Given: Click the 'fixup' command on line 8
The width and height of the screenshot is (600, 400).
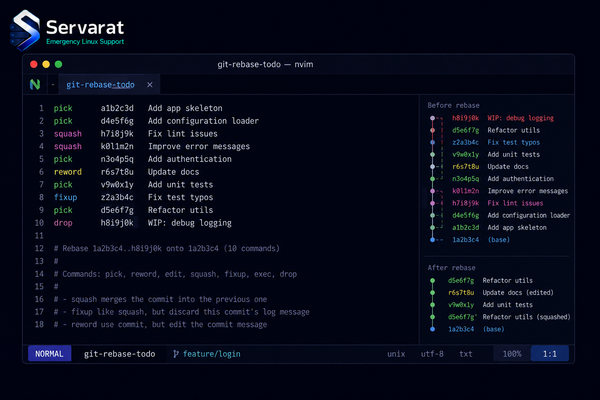Looking at the screenshot, I should tap(65, 198).
